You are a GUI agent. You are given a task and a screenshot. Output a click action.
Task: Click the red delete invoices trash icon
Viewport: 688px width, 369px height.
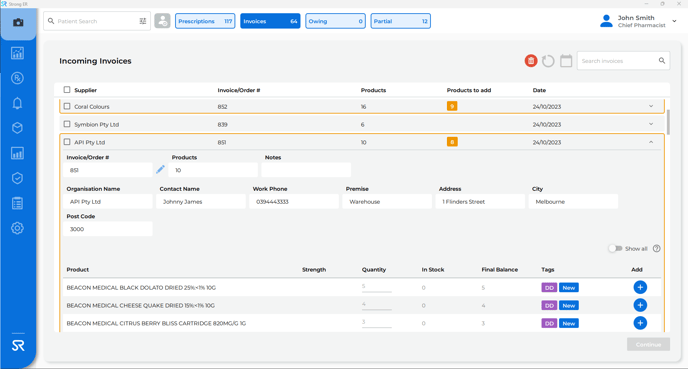click(531, 61)
